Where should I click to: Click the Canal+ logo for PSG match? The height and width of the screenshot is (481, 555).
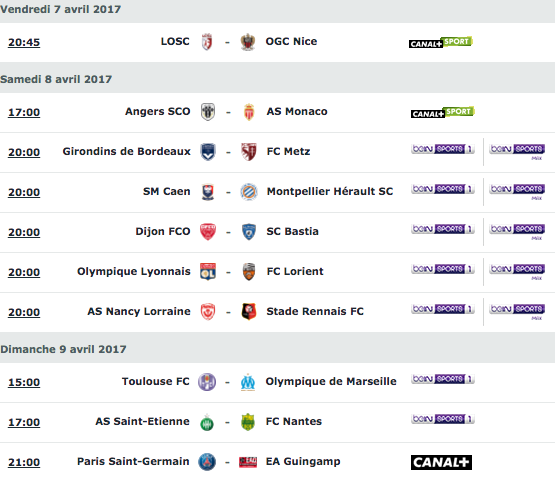coord(441,462)
